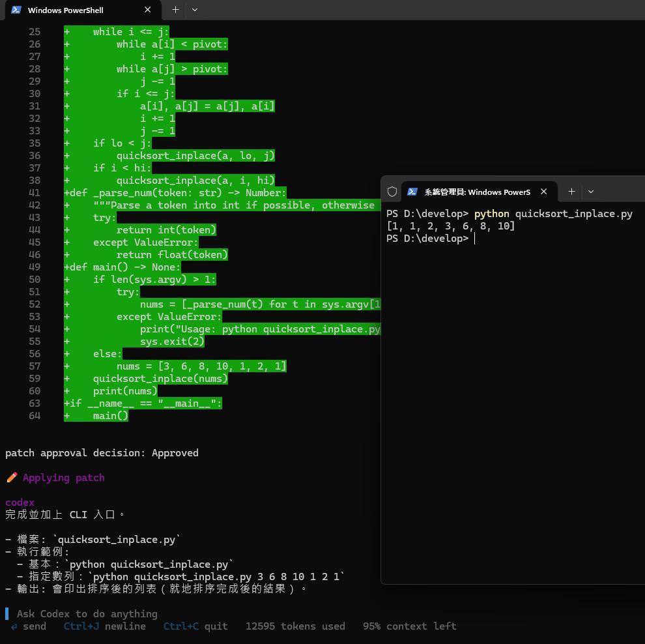The image size is (645, 644).
Task: Click the 'Ctrl+C quit' shortcut hint
Action: (x=195, y=626)
